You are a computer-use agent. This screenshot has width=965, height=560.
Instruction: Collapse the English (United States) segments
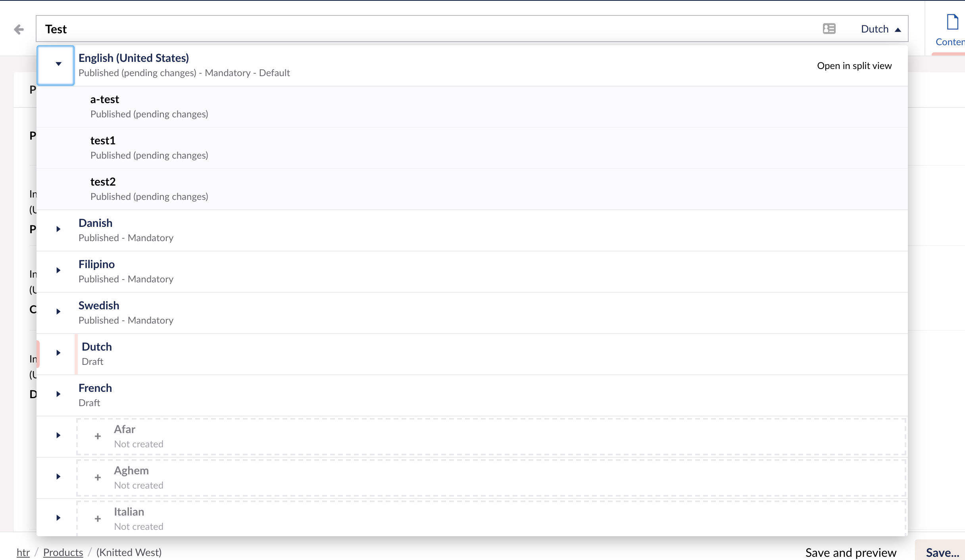point(56,65)
